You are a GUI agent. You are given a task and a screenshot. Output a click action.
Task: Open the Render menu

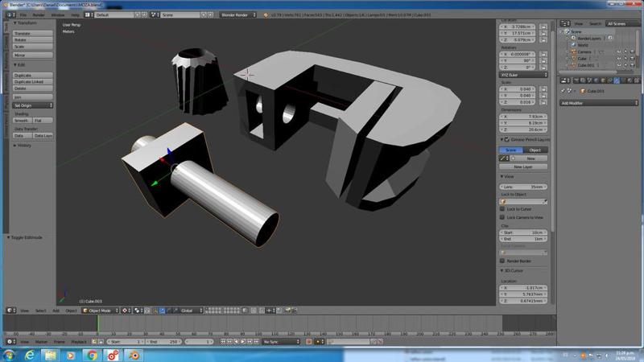tap(39, 14)
